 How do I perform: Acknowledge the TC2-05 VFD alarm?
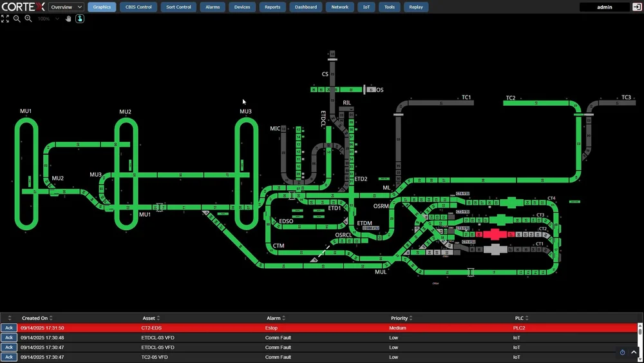point(9,357)
